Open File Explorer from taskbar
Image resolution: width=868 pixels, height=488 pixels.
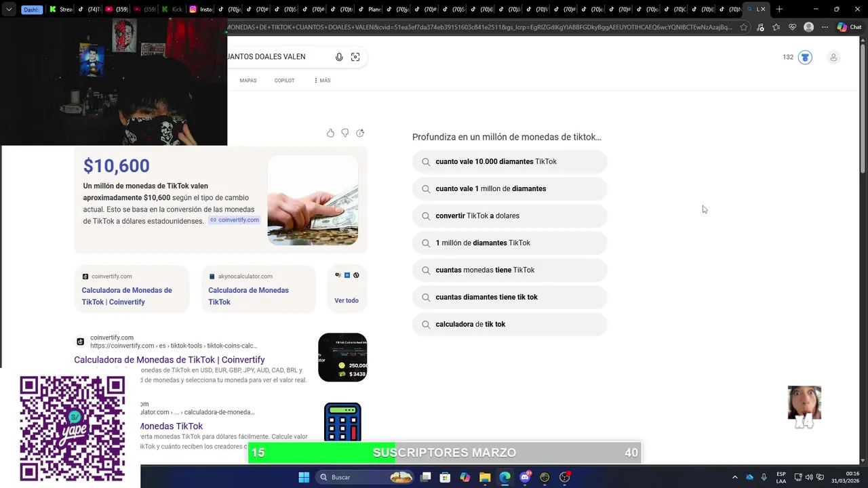coord(485,477)
